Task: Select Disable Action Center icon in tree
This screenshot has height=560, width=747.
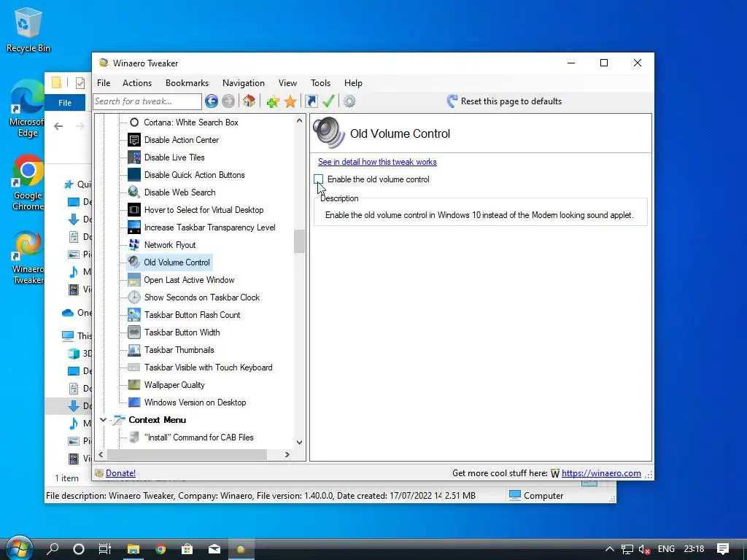Action: (134, 140)
